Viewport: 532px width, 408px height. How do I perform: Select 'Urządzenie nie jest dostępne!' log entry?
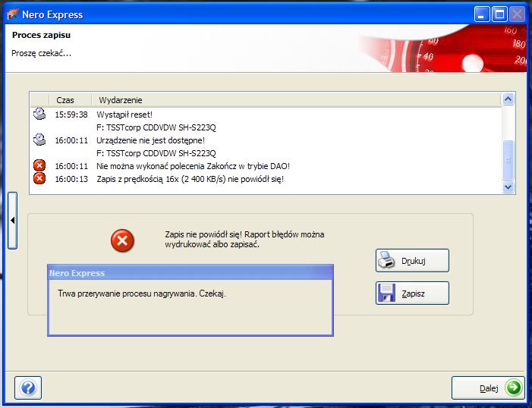tap(150, 140)
